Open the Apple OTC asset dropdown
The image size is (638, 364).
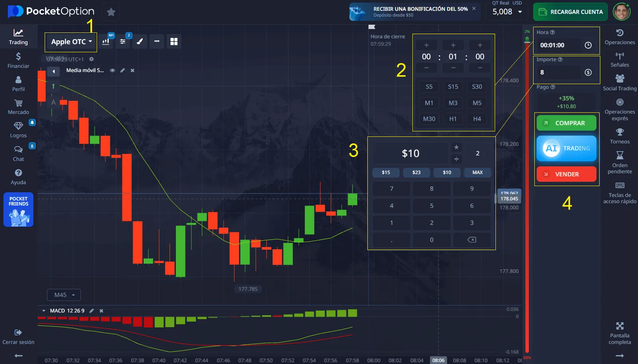71,42
